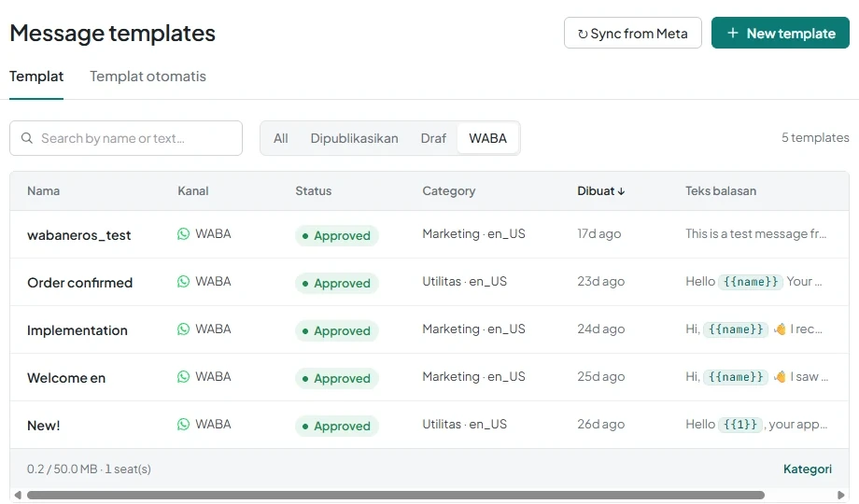The width and height of the screenshot is (859, 504).
Task: Click Marketing · en_US in wabaneros_test row
Action: (x=473, y=234)
